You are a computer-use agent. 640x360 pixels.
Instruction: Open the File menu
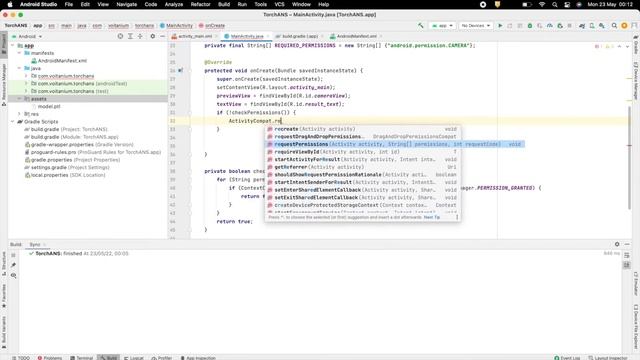click(69, 4)
